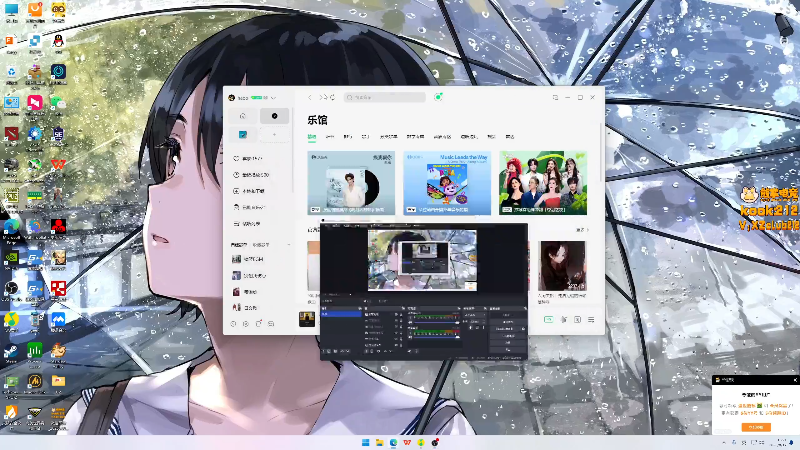Viewport: 800px width, 450px height.
Task: Click the orange button in corner popup
Action: coord(756,427)
